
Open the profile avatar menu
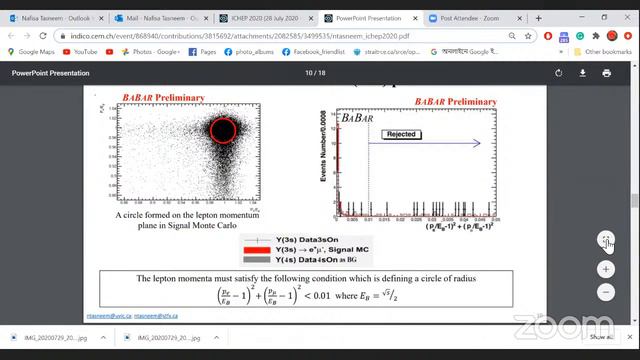coord(612,36)
